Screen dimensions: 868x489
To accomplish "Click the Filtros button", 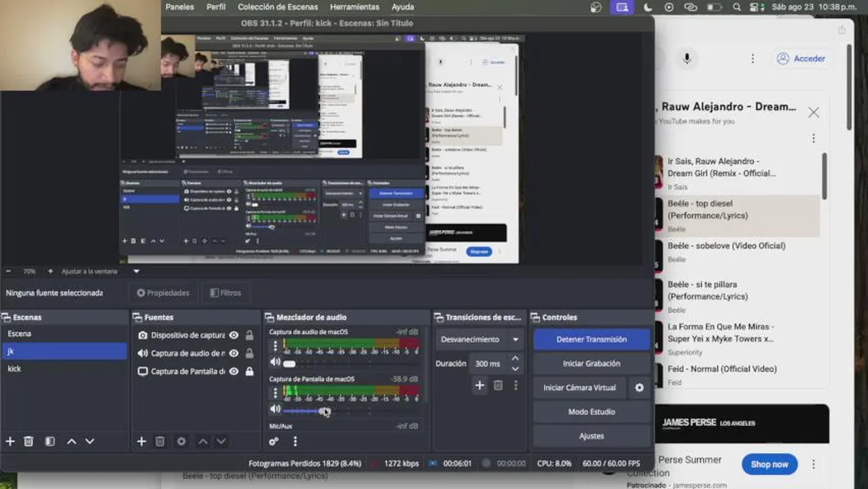I will [225, 293].
